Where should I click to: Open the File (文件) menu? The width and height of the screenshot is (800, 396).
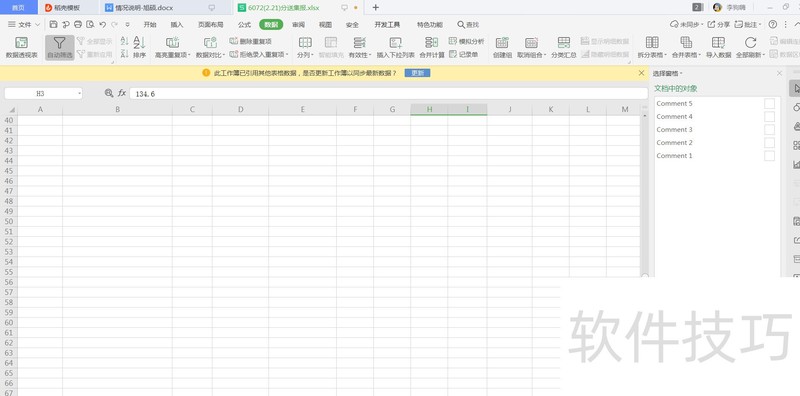pos(24,24)
